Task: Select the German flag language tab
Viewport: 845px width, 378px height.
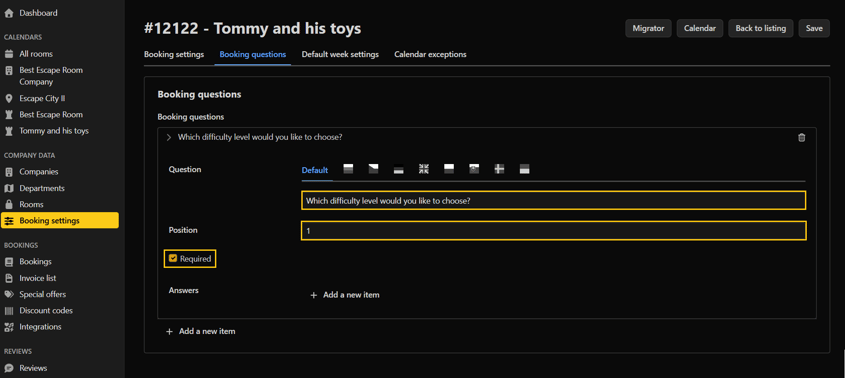Action: click(399, 169)
